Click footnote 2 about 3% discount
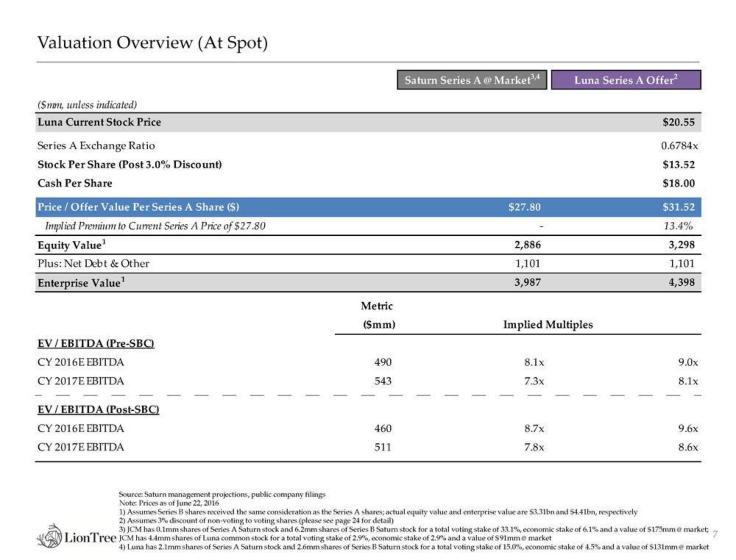 pyautogui.click(x=256, y=520)
